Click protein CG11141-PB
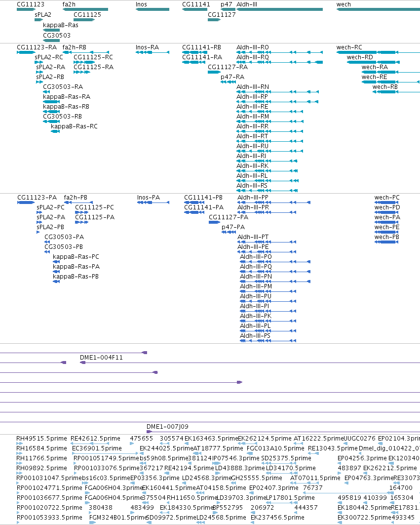420x525 pixels. click(x=194, y=202)
